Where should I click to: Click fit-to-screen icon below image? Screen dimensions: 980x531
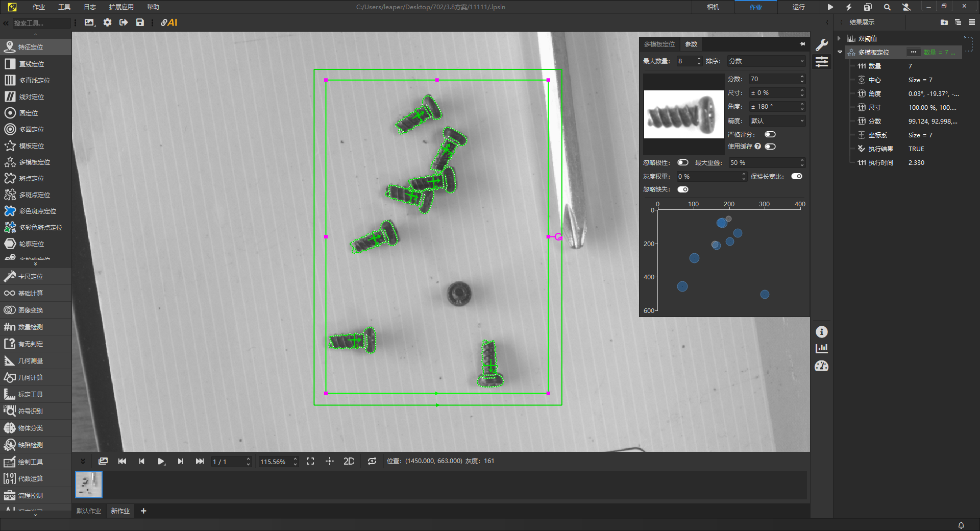pyautogui.click(x=310, y=461)
